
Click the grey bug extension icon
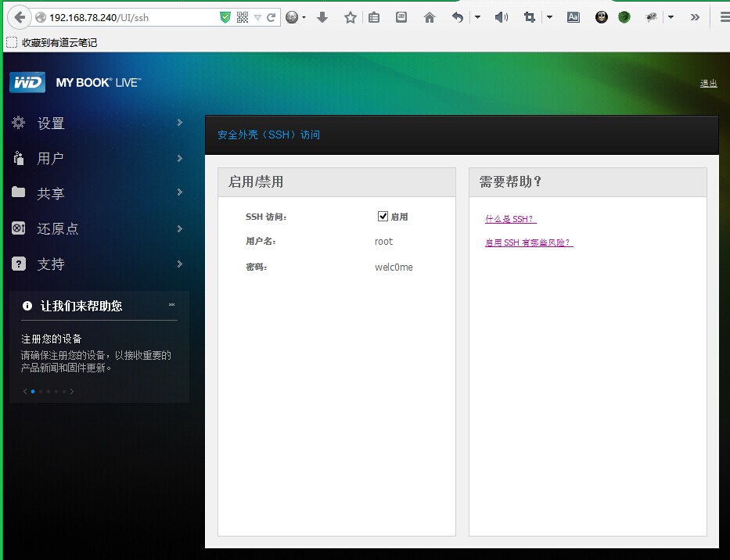pyautogui.click(x=651, y=18)
